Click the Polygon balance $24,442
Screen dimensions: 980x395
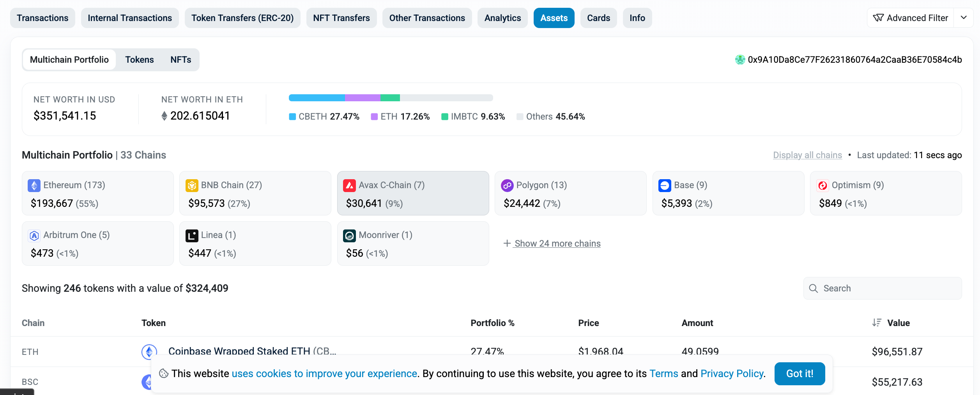click(x=522, y=203)
